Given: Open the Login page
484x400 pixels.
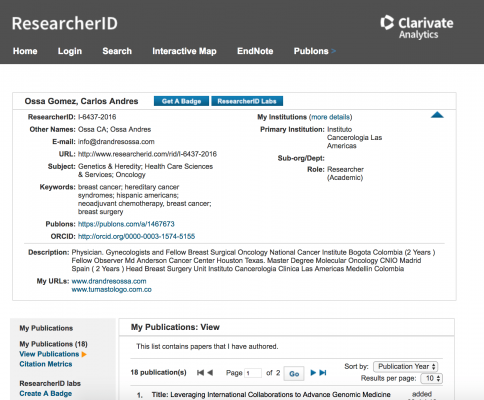Looking at the screenshot, I should click(x=70, y=51).
